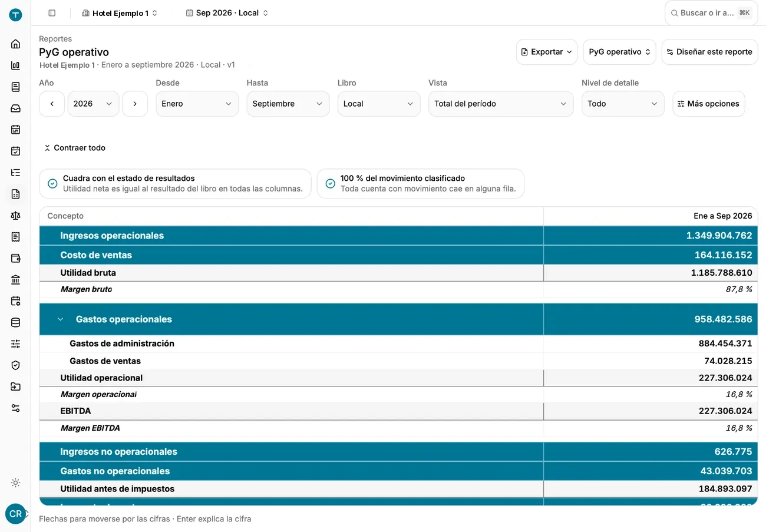Screen dimensions: 766x532
Task: Click the book icon in the sidebar
Action: coord(16,87)
